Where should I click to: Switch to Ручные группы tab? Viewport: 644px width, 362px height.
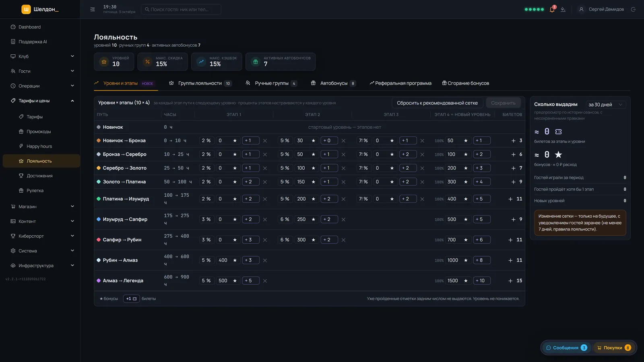(x=271, y=83)
